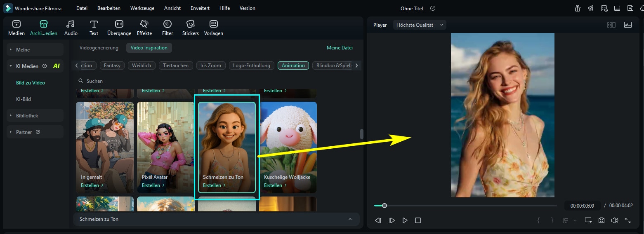Open the Werkzeuge menu
The image size is (644, 234).
pos(142,8)
